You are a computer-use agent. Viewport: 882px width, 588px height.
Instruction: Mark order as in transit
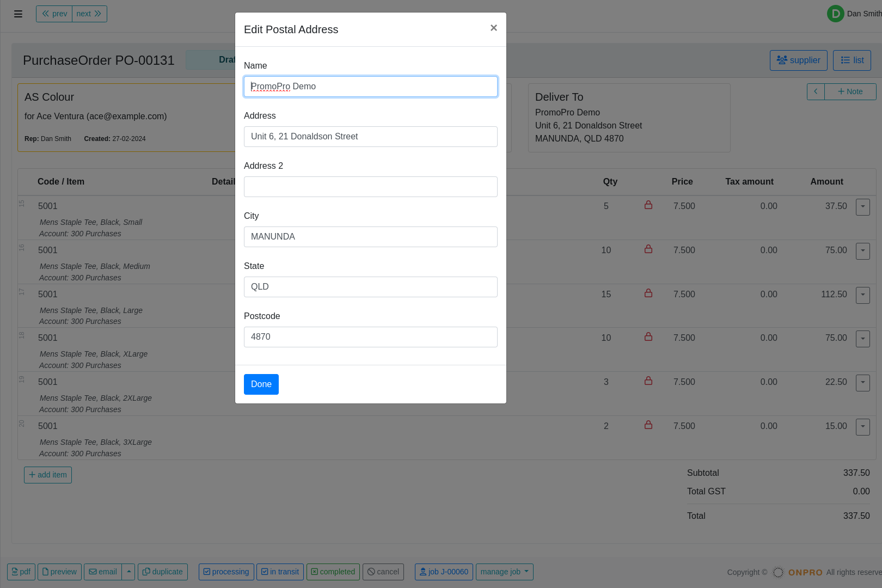pos(280,572)
